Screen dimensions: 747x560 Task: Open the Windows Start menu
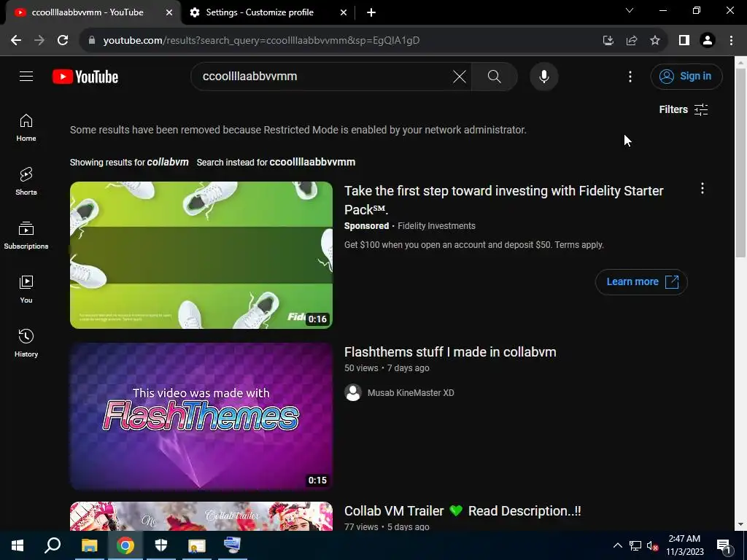click(x=18, y=545)
